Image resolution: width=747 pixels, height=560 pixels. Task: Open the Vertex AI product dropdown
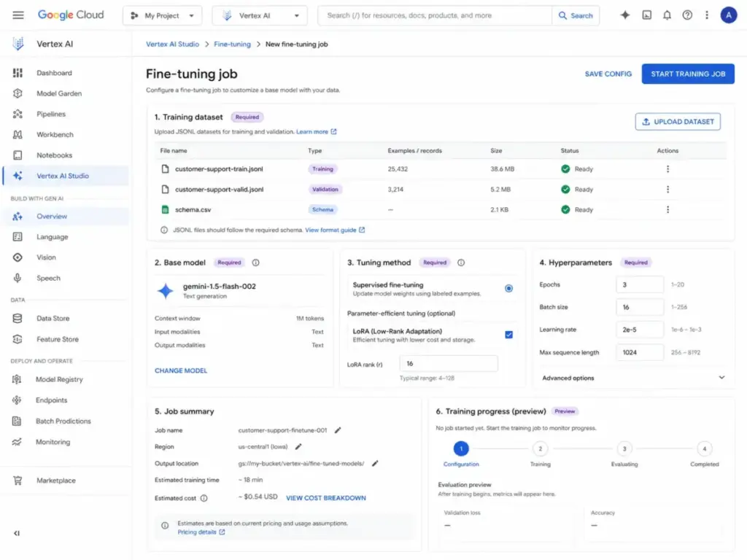pyautogui.click(x=260, y=15)
